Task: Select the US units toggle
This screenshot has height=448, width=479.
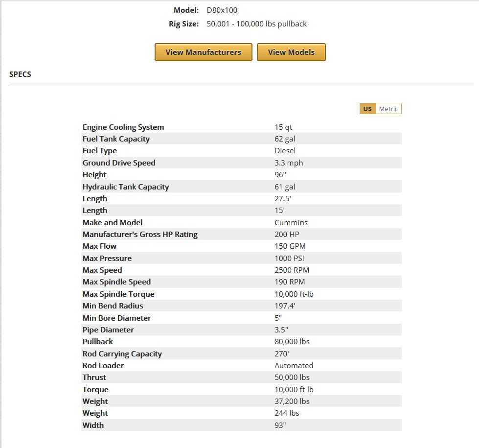Action: pos(367,109)
